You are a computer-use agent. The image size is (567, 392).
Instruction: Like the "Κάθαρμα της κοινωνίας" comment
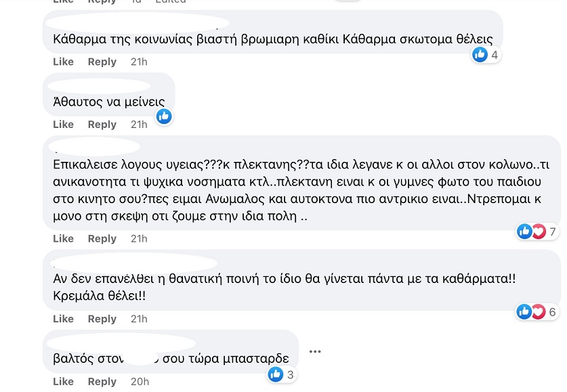(63, 62)
